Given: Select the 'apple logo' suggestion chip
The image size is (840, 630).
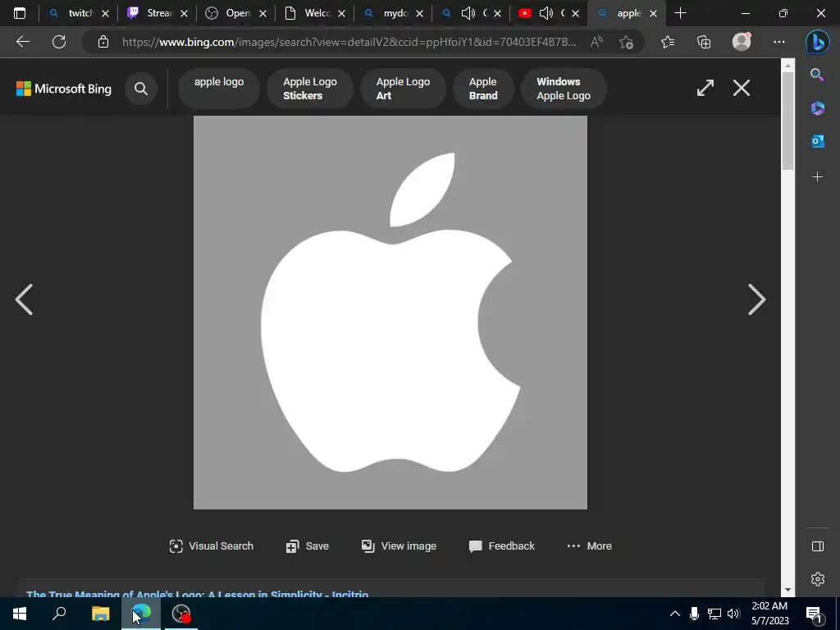Looking at the screenshot, I should [x=218, y=89].
